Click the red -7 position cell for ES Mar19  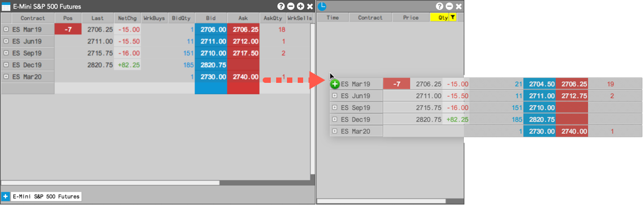coord(68,30)
